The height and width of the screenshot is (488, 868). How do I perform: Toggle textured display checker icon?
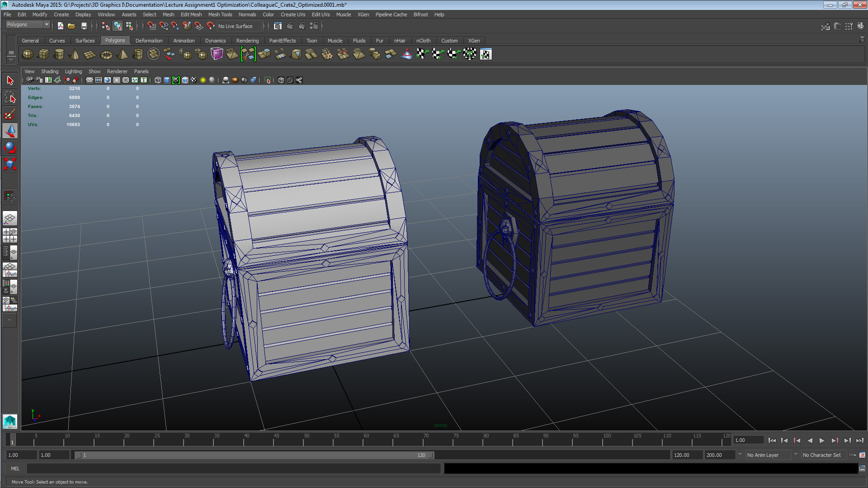(194, 80)
